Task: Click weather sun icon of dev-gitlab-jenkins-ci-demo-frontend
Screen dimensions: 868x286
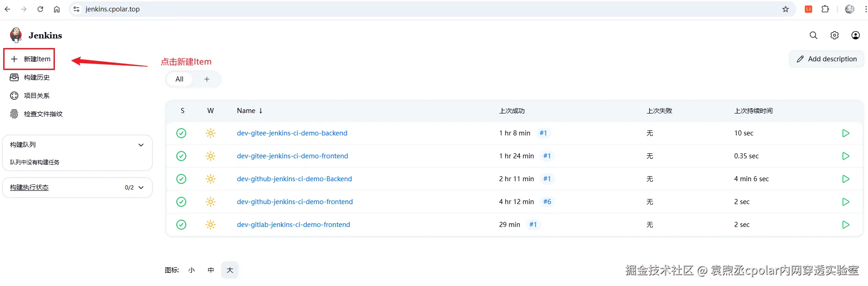Action: point(211,225)
